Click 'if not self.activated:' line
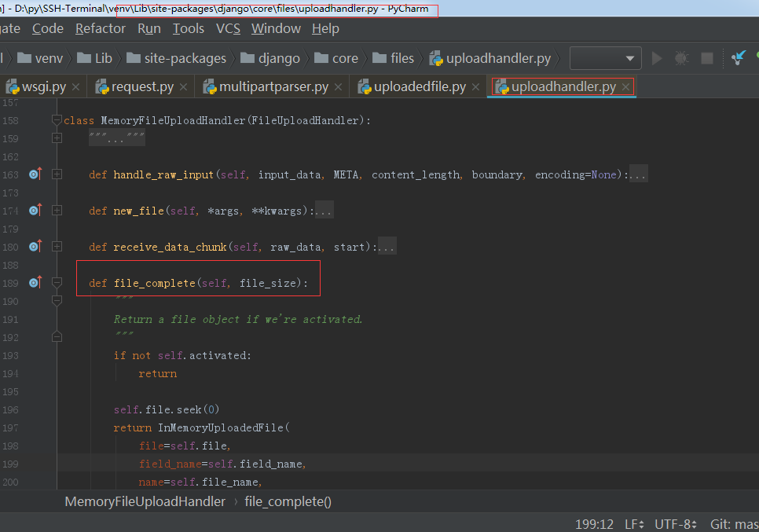Viewport: 759px width, 532px height. (182, 356)
